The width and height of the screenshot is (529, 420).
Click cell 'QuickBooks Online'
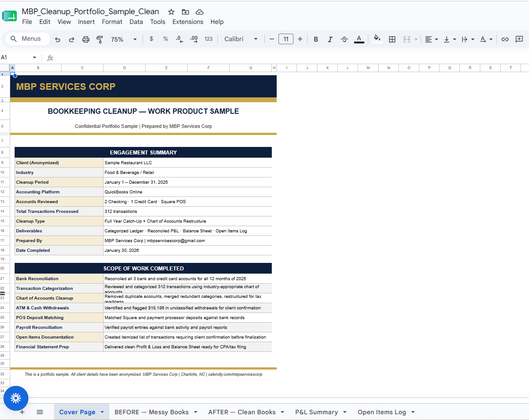(x=187, y=192)
